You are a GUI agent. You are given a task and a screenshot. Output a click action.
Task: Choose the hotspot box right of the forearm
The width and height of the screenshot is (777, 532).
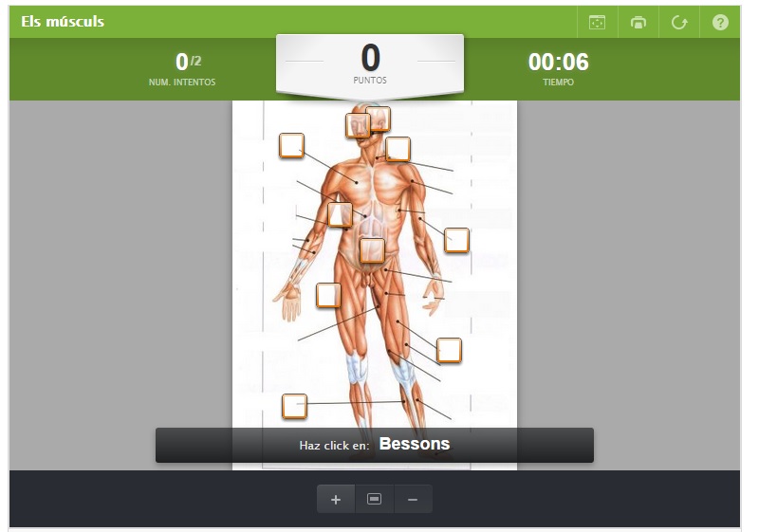tap(456, 240)
